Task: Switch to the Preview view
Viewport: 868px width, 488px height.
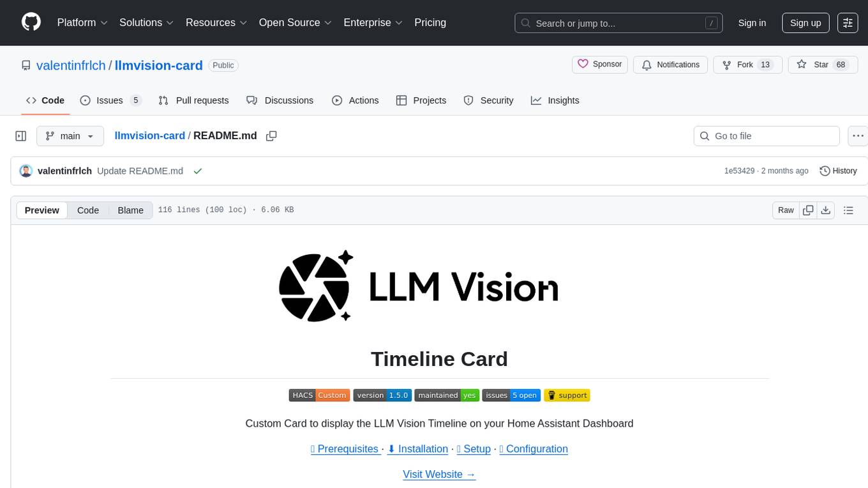Action: coord(42,210)
